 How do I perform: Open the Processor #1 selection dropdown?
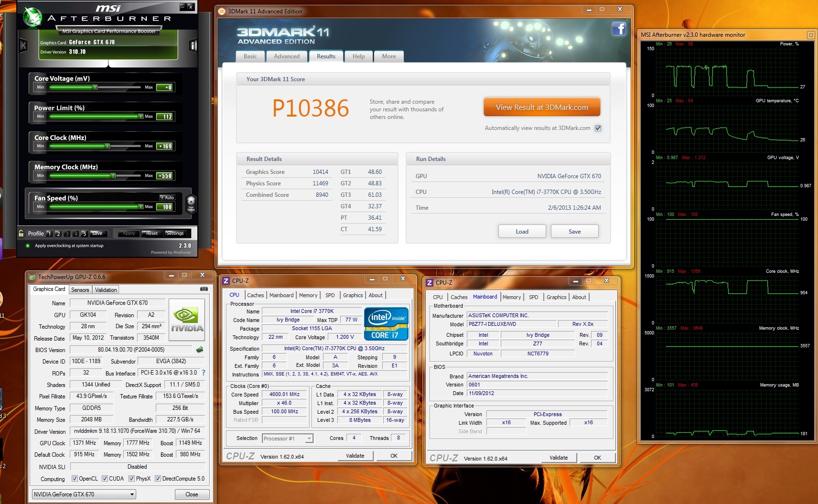pyautogui.click(x=288, y=439)
